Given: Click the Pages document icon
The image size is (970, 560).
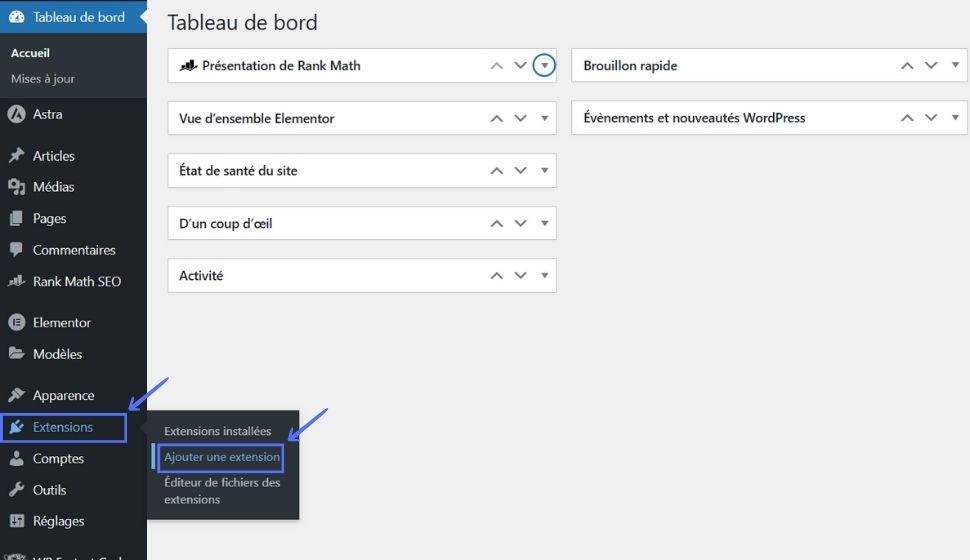Looking at the screenshot, I should pos(17,218).
